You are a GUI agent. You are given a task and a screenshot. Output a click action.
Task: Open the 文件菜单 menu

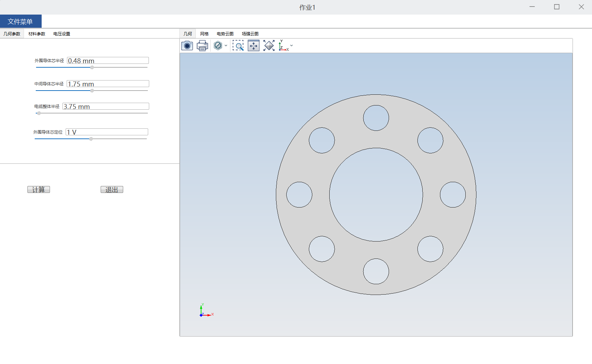[x=20, y=22]
